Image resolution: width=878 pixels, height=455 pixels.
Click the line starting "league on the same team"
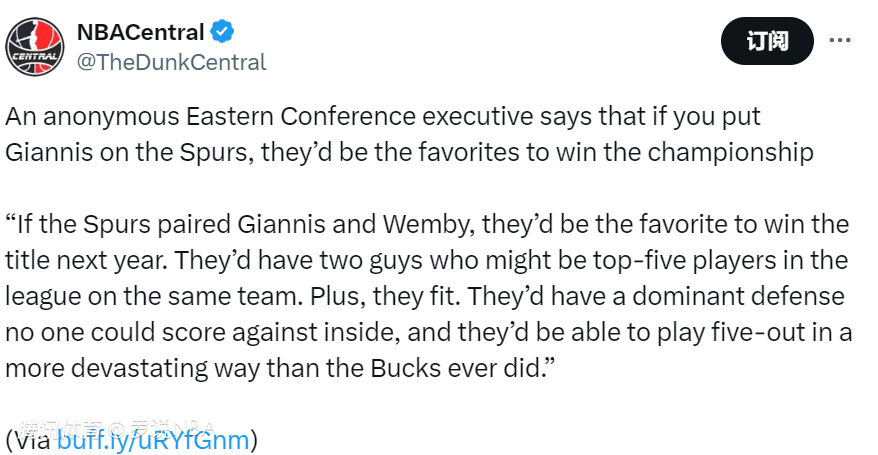tap(425, 296)
